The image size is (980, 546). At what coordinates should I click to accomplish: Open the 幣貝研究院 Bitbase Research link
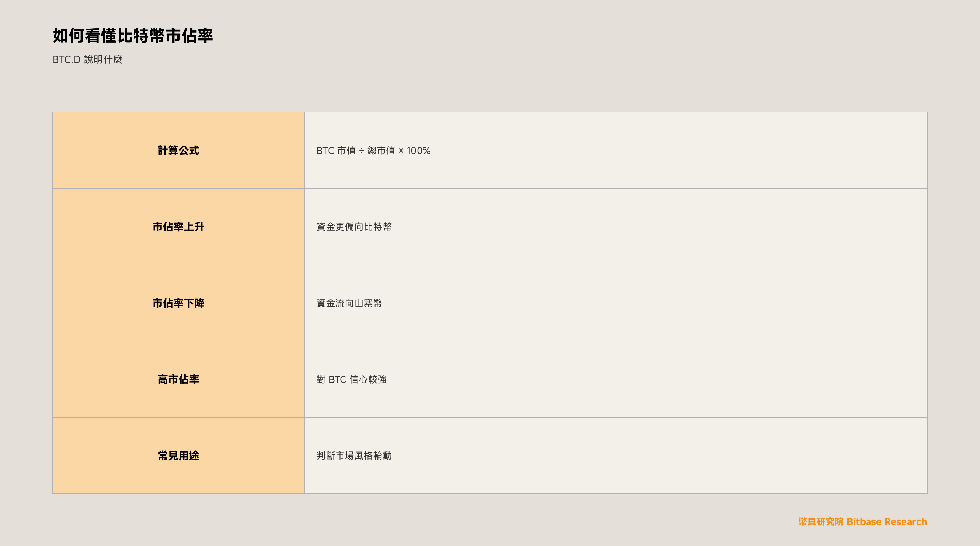coord(863,521)
